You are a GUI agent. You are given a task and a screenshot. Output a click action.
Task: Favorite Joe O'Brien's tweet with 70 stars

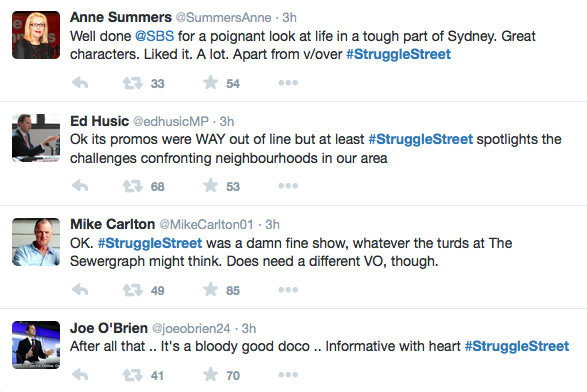tap(210, 374)
